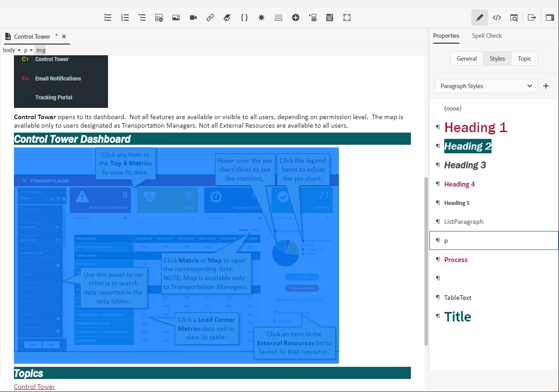Insert a bulleted list

coord(108,18)
